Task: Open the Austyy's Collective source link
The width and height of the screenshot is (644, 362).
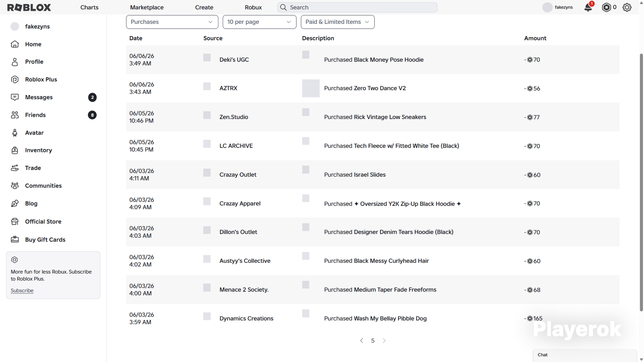Action: 245,261
